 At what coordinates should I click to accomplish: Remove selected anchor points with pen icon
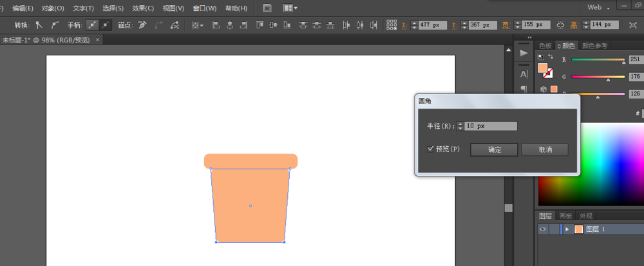pyautogui.click(x=142, y=26)
